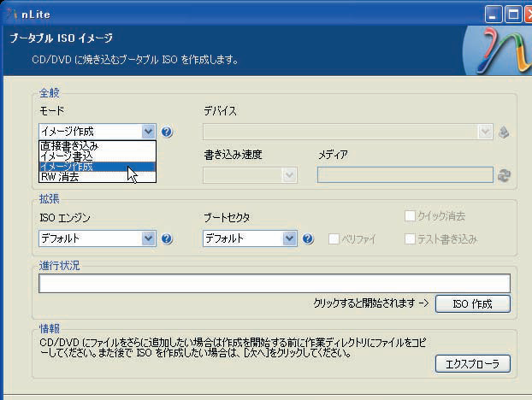Expand the ISO エンジン dropdown
Screen dimensions: 532x400
pyautogui.click(x=148, y=238)
